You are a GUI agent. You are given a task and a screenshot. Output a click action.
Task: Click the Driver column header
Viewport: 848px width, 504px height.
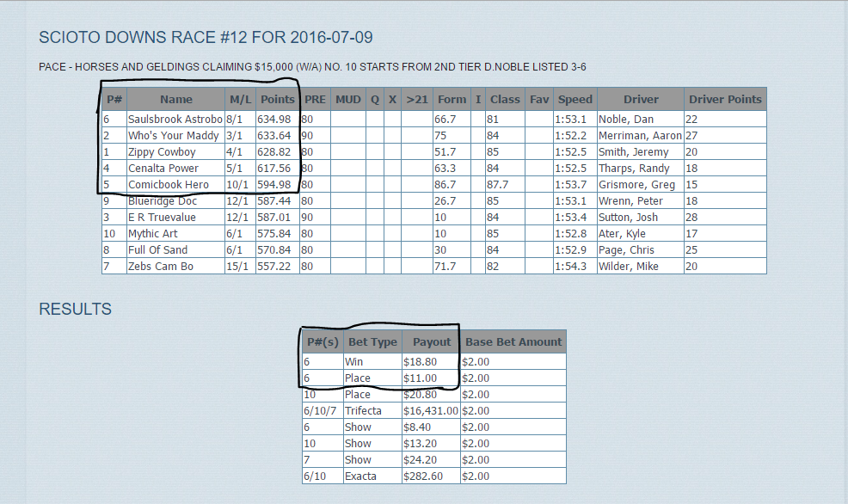point(641,100)
